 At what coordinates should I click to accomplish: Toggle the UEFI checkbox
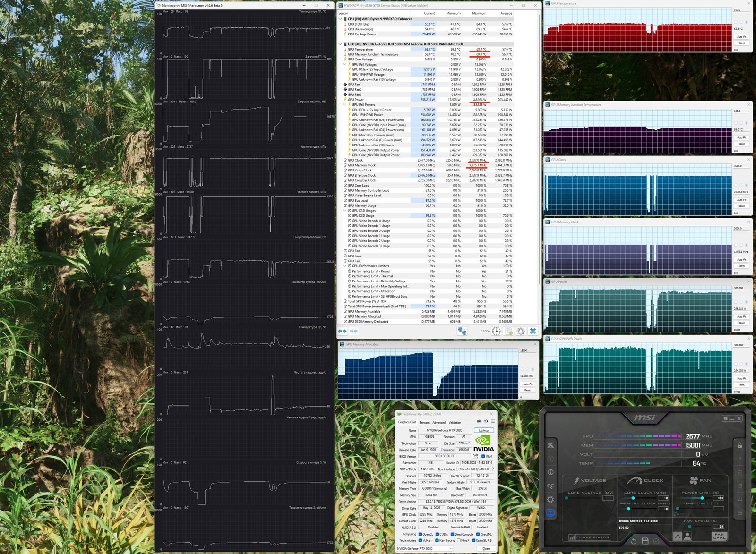click(x=483, y=456)
